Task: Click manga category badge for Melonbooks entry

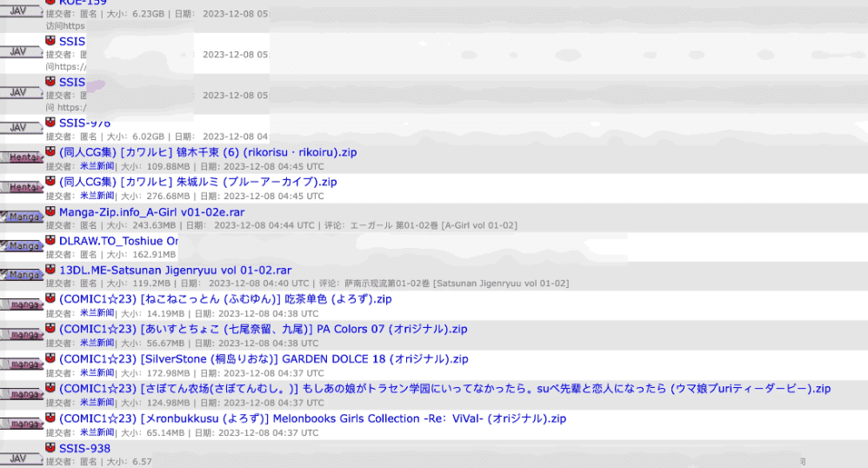Action: (x=21, y=425)
